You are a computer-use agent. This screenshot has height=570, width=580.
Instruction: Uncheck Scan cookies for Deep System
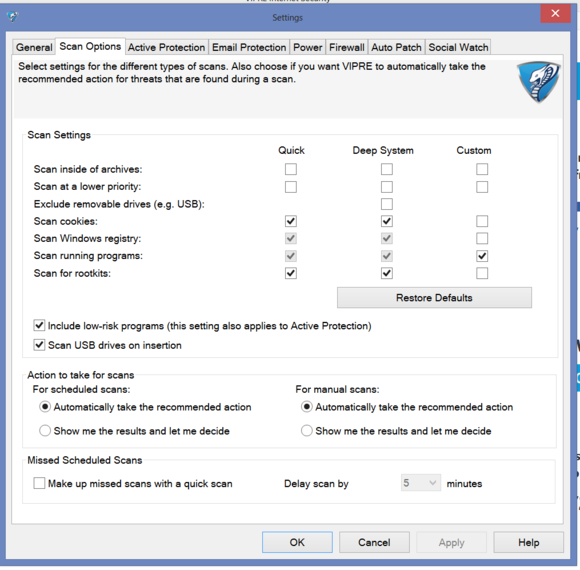coord(387,221)
